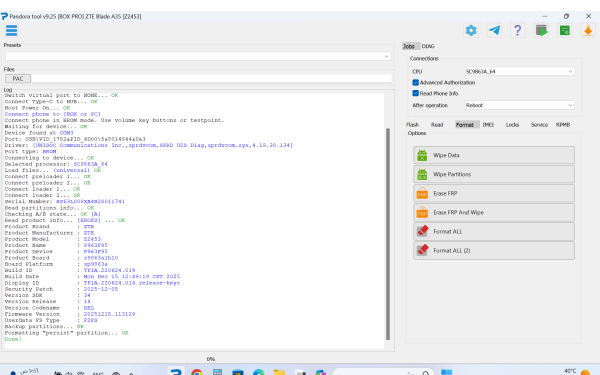The height and width of the screenshot is (375, 600).
Task: Open the Read tab
Action: 437,125
